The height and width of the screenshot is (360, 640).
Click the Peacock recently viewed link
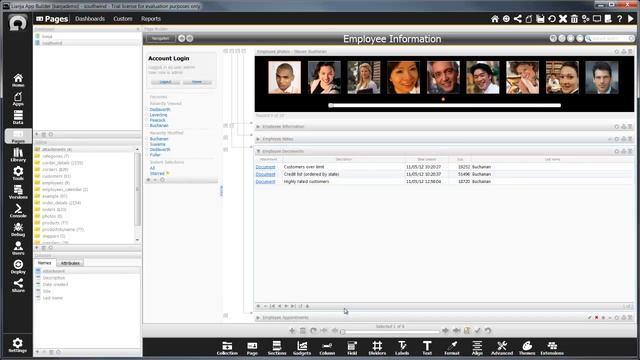(x=158, y=120)
